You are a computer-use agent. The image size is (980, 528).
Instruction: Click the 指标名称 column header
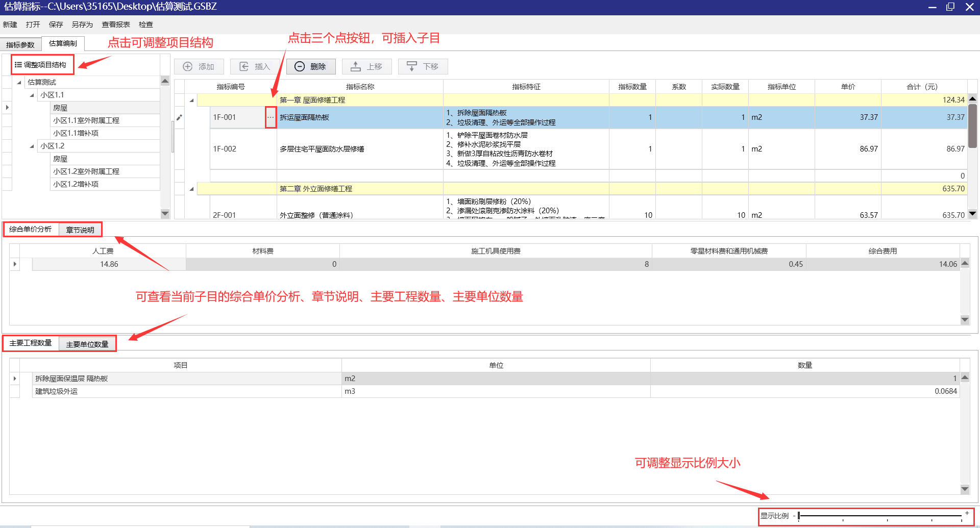pos(360,87)
